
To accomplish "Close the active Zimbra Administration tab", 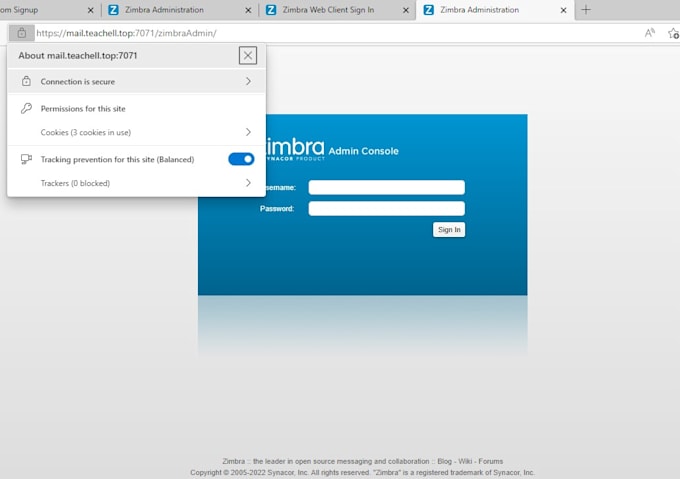I will [x=563, y=10].
